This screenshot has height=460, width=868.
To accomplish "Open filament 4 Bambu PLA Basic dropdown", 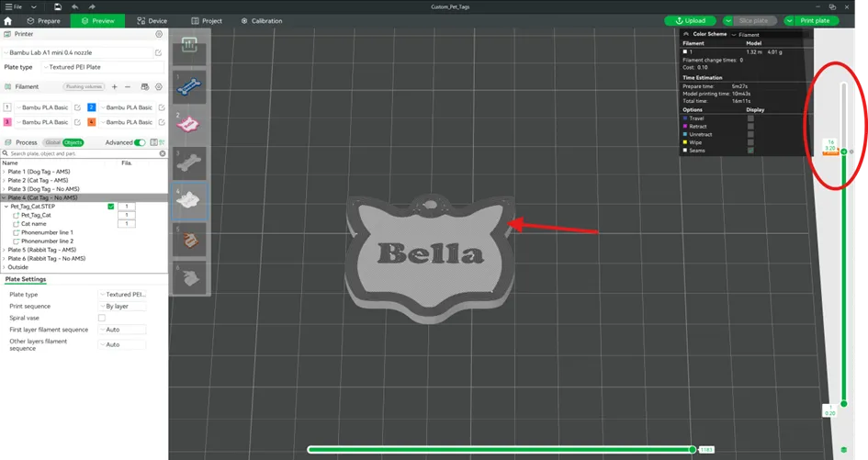I will click(127, 122).
